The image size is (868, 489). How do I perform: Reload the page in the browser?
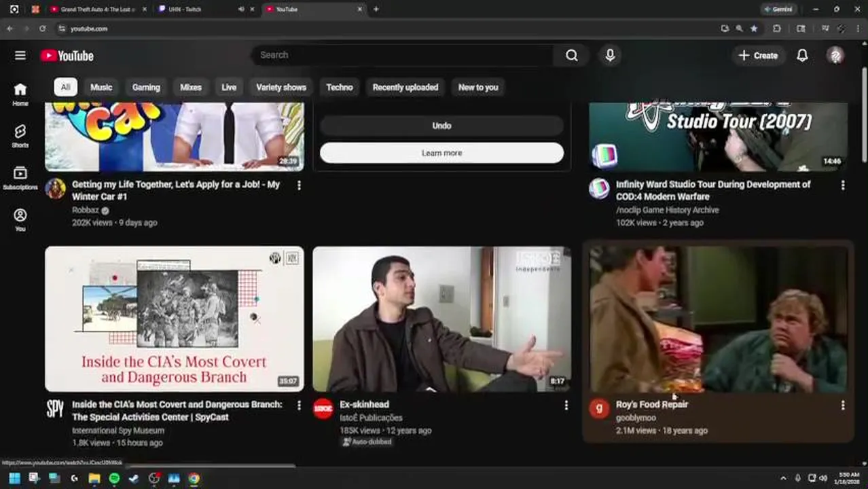(42, 29)
